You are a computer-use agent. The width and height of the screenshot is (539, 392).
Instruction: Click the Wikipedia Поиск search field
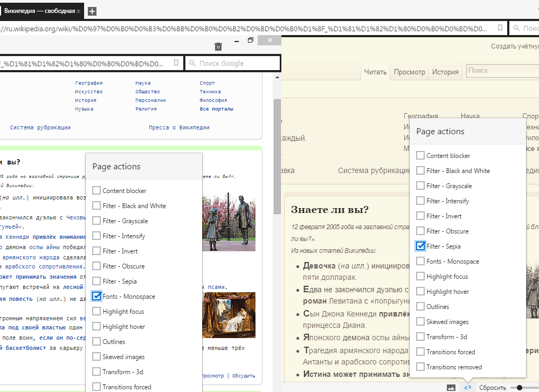coord(502,71)
